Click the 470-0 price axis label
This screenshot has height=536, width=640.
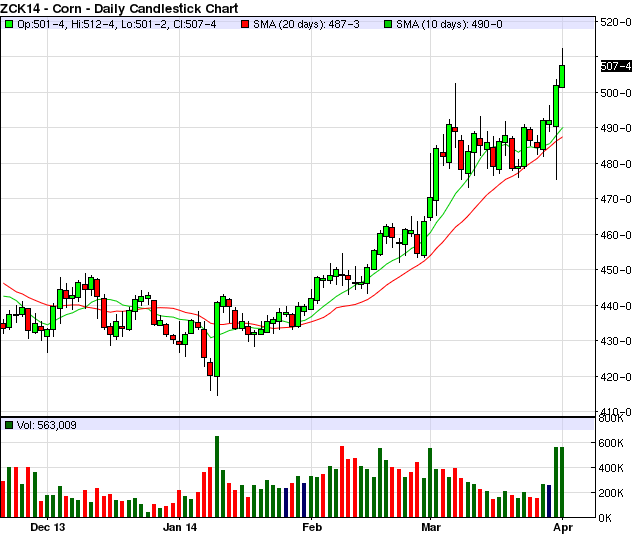(616, 199)
